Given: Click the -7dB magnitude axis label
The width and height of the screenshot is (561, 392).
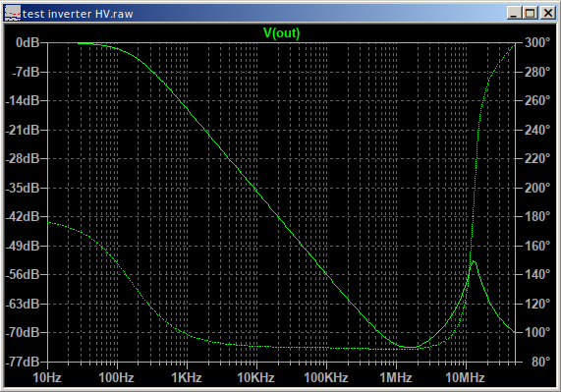Looking at the screenshot, I should pyautogui.click(x=26, y=72).
